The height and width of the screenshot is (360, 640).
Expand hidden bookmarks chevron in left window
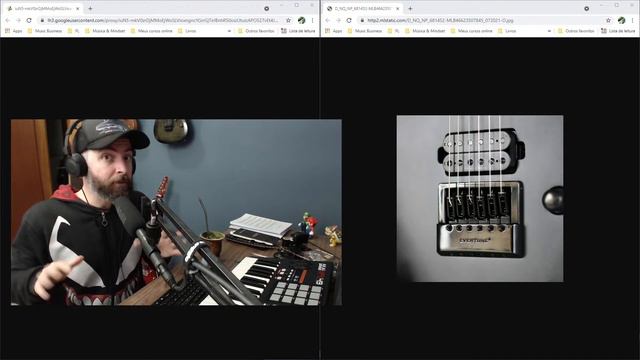pyautogui.click(x=229, y=31)
